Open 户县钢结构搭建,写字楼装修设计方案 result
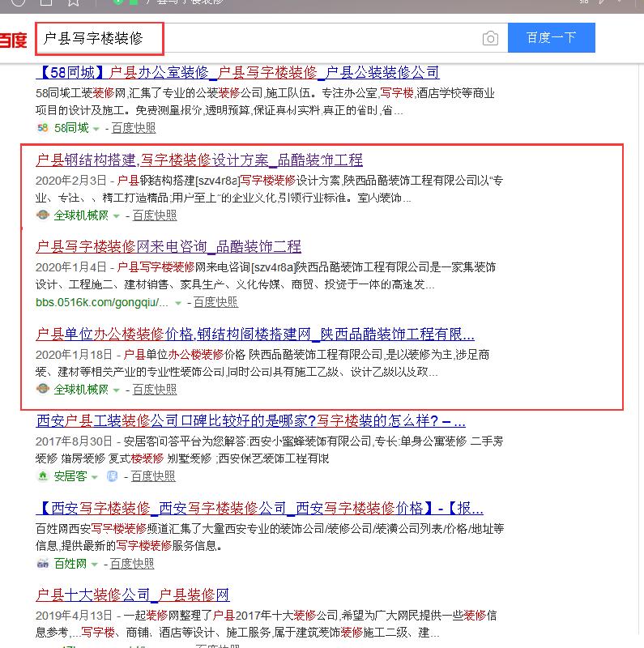The image size is (644, 648). point(199,160)
